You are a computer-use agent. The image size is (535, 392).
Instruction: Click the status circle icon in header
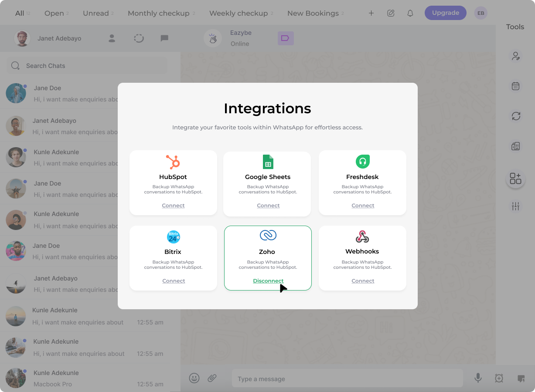click(139, 38)
